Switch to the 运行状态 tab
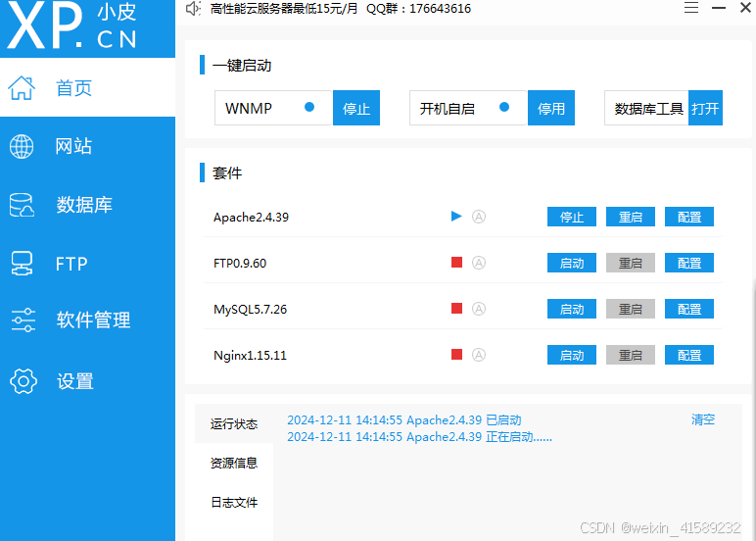 [234, 423]
